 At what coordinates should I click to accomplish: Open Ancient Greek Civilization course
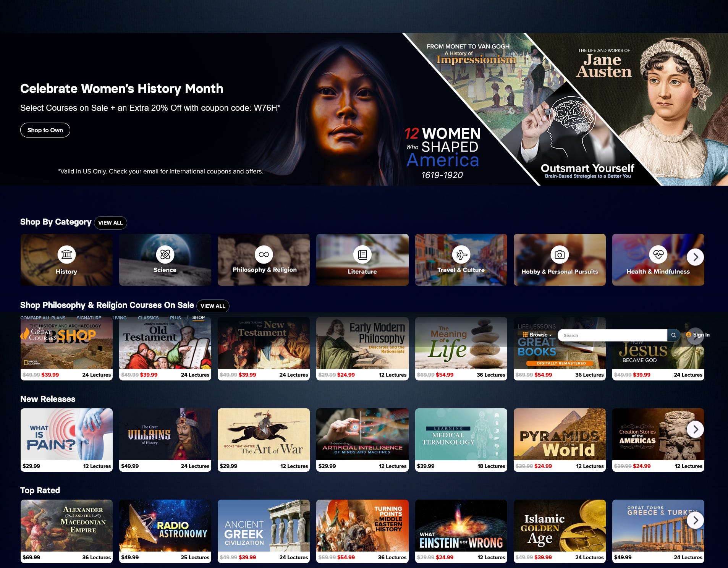tap(264, 531)
